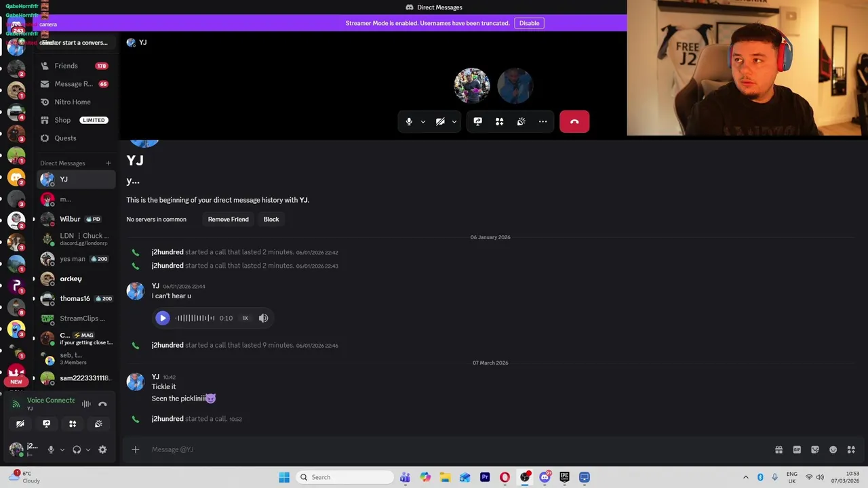Mute microphone in call controls
The height and width of the screenshot is (488, 868).
409,122
